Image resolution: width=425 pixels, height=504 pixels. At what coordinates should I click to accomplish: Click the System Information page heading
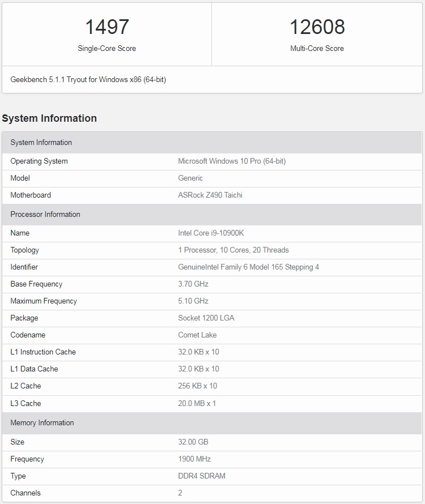[x=49, y=118]
